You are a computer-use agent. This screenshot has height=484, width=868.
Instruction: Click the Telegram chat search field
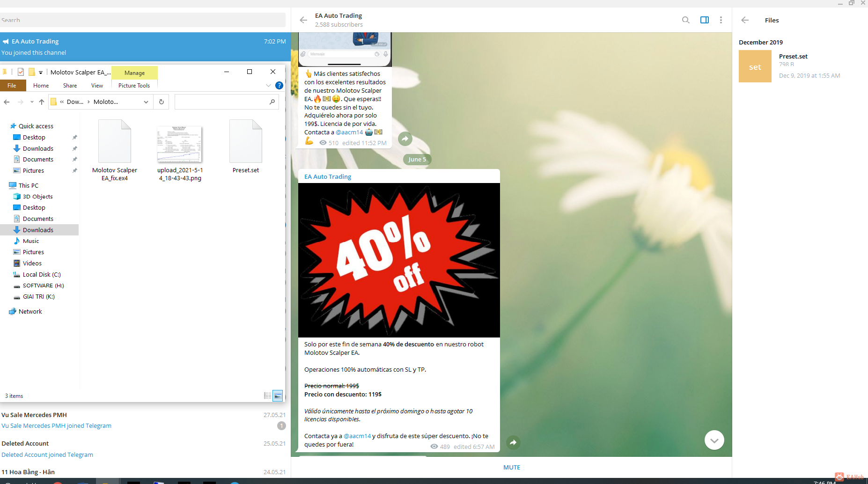(x=143, y=20)
